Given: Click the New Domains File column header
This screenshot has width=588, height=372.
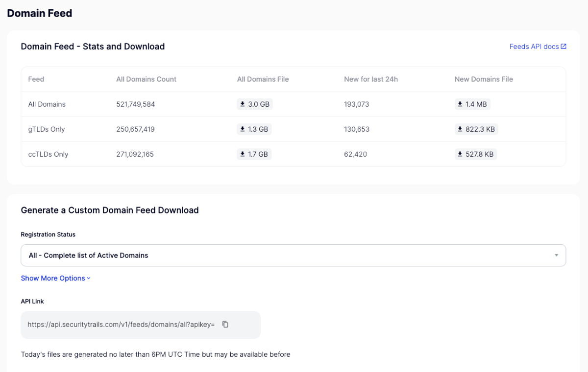Looking at the screenshot, I should click(484, 79).
